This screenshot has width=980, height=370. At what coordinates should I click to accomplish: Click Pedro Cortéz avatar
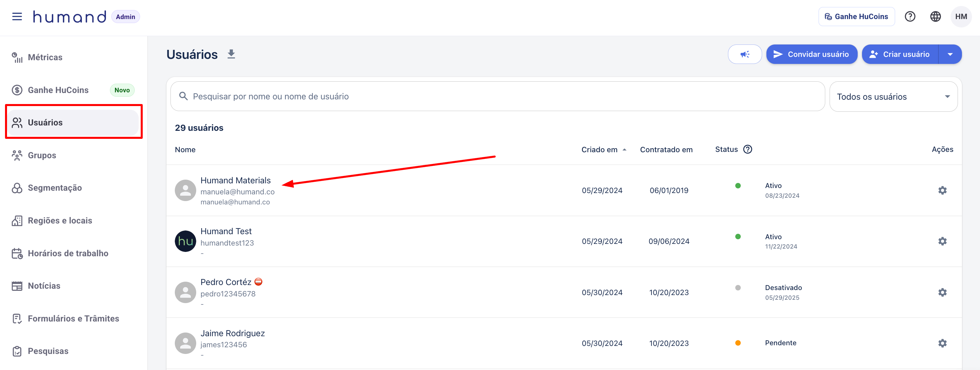click(x=185, y=292)
